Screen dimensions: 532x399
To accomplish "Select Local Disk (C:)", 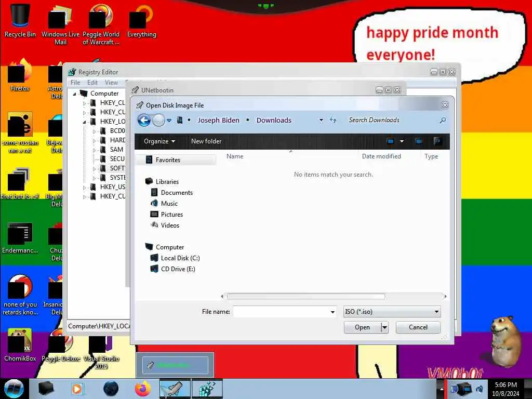I will pyautogui.click(x=180, y=258).
